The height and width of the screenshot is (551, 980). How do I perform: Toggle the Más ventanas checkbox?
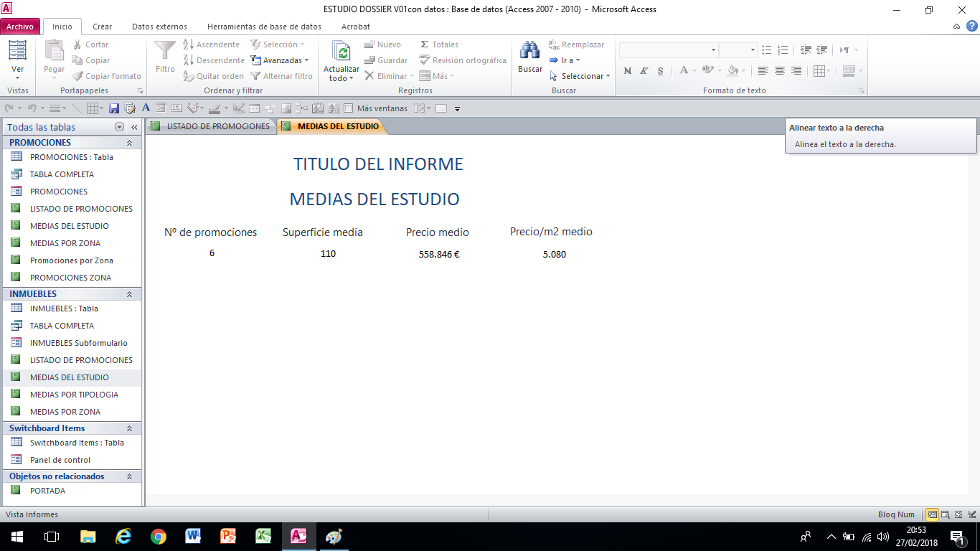point(349,108)
